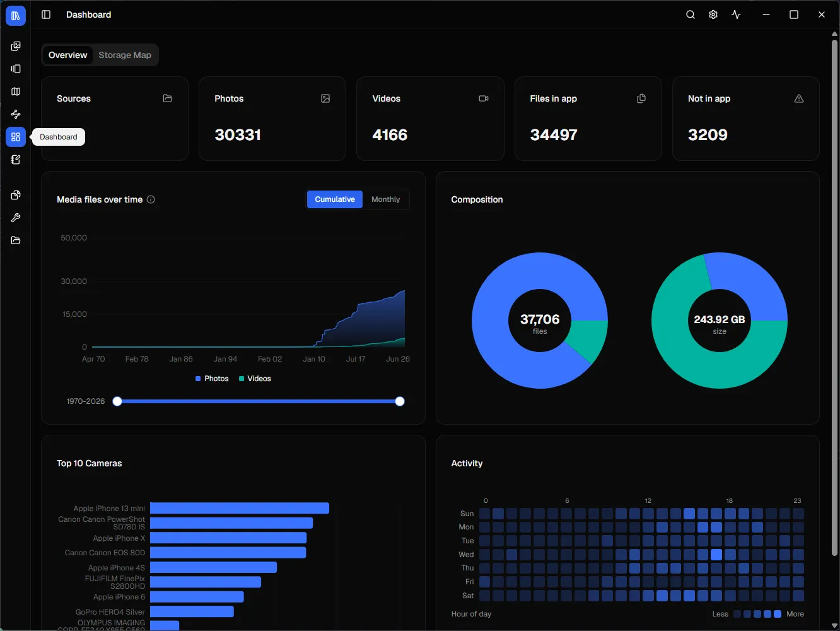Viewport: 840px width, 631px height.
Task: Click the Apple iPhone 4S bar
Action: [213, 567]
